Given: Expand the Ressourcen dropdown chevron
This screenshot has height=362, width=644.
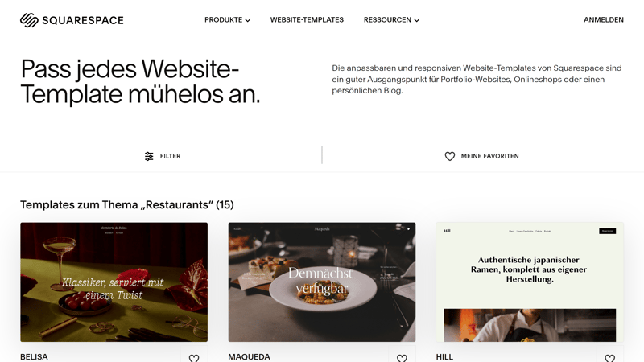Looking at the screenshot, I should tap(416, 20).
